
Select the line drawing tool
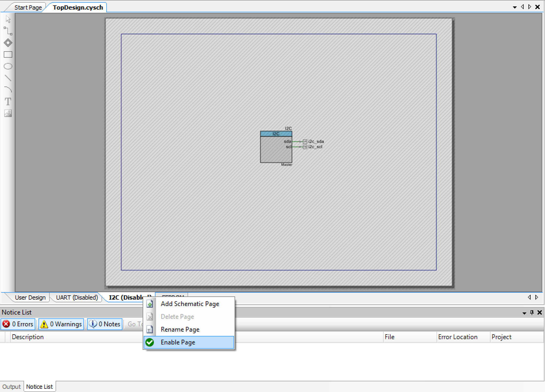click(8, 78)
